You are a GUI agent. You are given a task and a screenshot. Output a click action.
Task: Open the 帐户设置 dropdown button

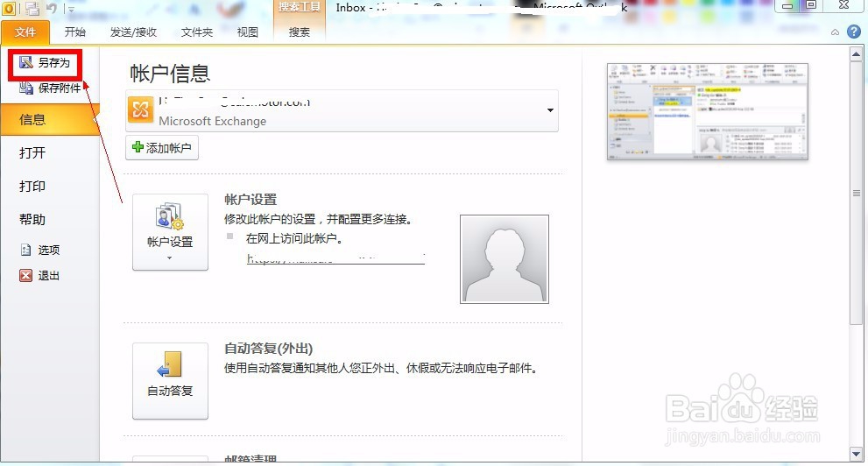click(170, 232)
